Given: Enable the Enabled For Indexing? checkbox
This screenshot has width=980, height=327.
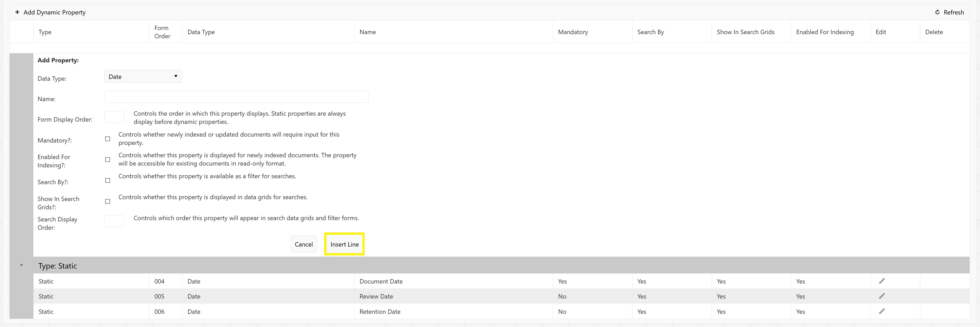Looking at the screenshot, I should 108,160.
